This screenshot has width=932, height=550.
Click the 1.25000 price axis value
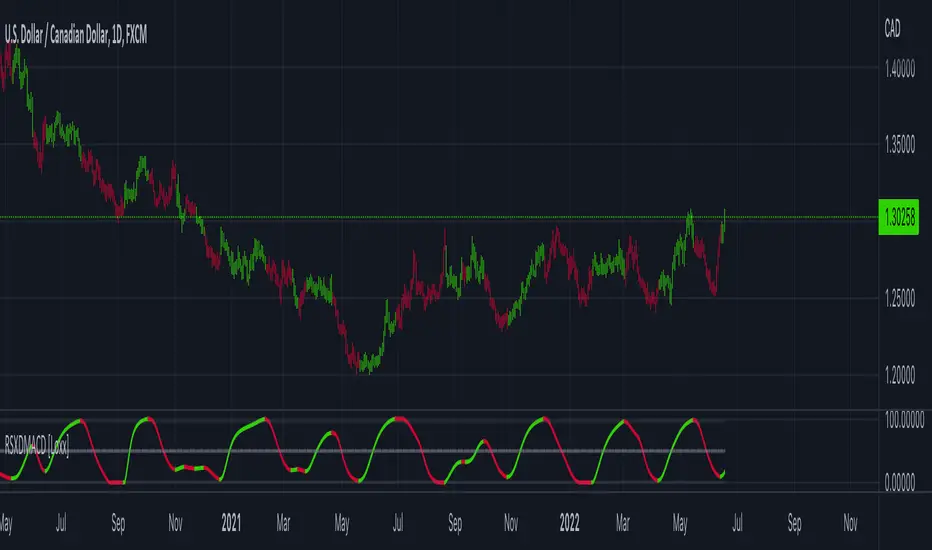pyautogui.click(x=900, y=298)
